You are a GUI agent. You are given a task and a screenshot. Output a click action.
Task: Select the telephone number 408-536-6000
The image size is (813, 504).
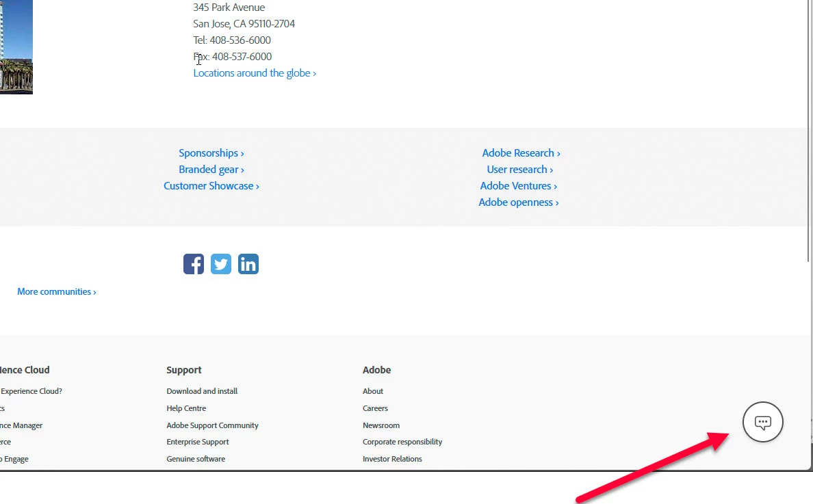pos(240,40)
